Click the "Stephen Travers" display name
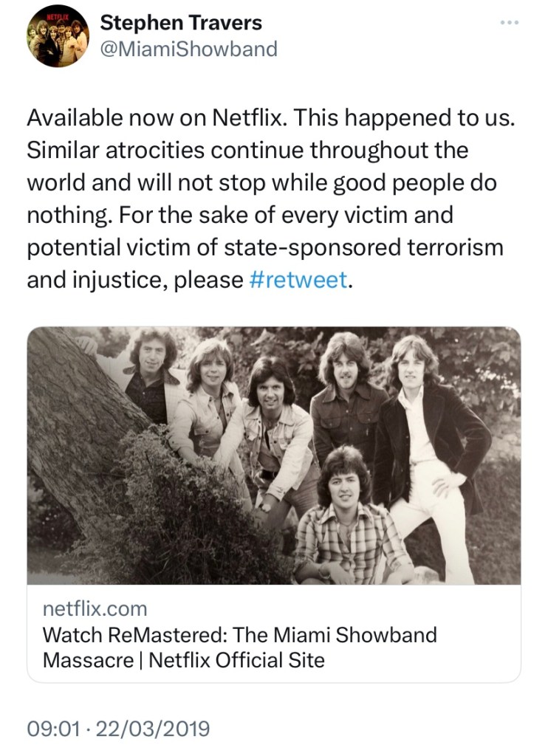This screenshot has height=756, width=548. (180, 23)
